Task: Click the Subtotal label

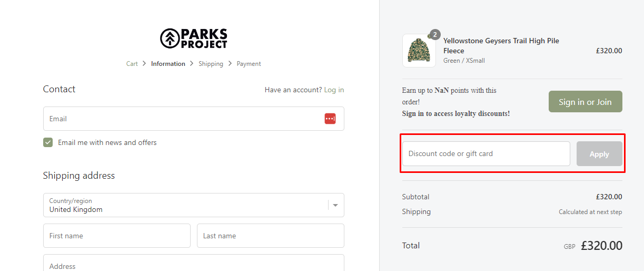Action: [415, 197]
